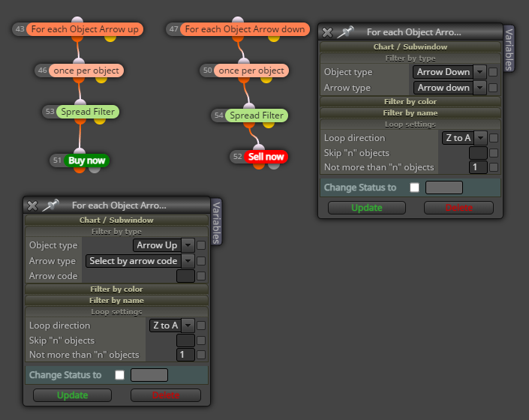The width and height of the screenshot is (529, 420).
Task: Click yellow output dot of Spread Filter 53
Action: pos(100,120)
